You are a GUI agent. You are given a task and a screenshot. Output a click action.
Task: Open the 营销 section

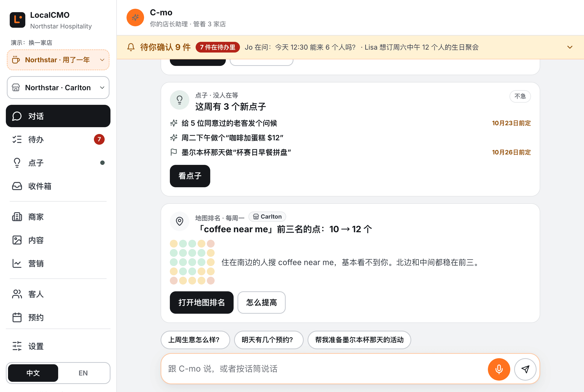[x=58, y=263]
